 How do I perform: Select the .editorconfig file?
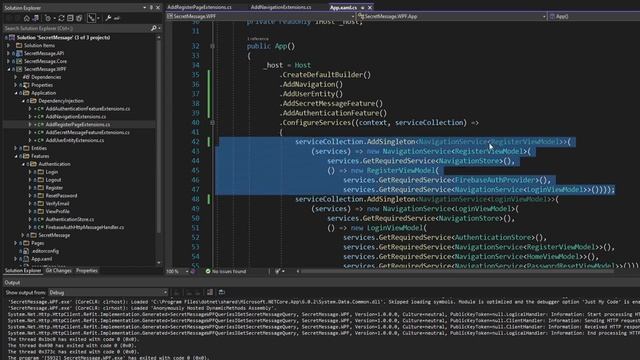[45, 251]
